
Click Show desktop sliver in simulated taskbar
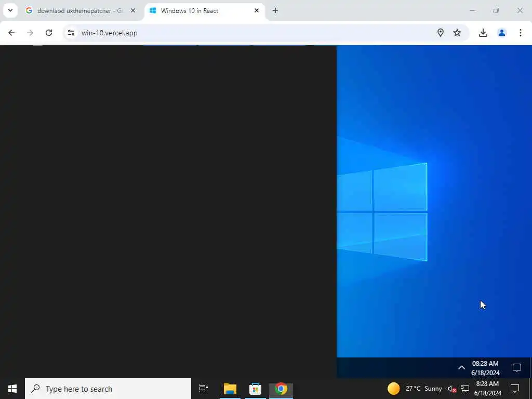(x=530, y=367)
